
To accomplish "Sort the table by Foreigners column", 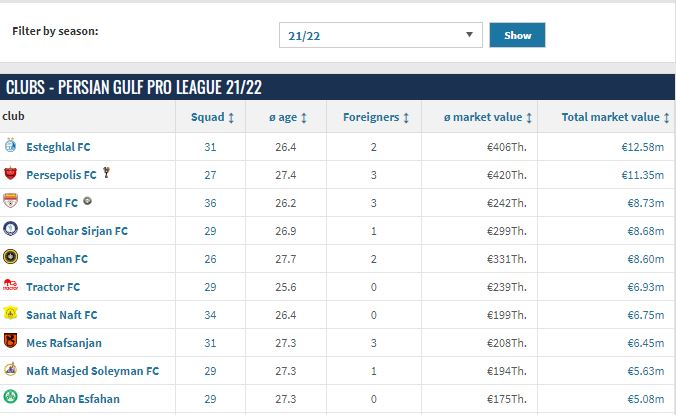I will point(377,117).
